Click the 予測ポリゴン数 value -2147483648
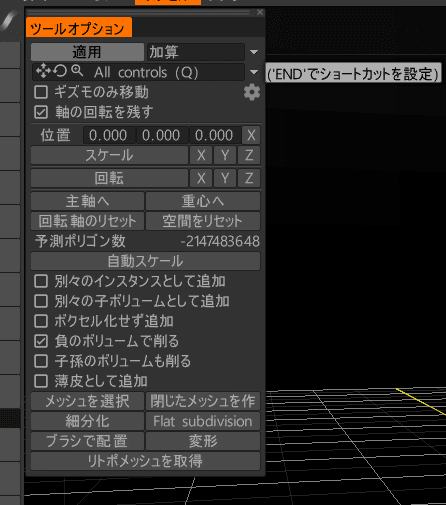This screenshot has width=446, height=505. coord(220,241)
